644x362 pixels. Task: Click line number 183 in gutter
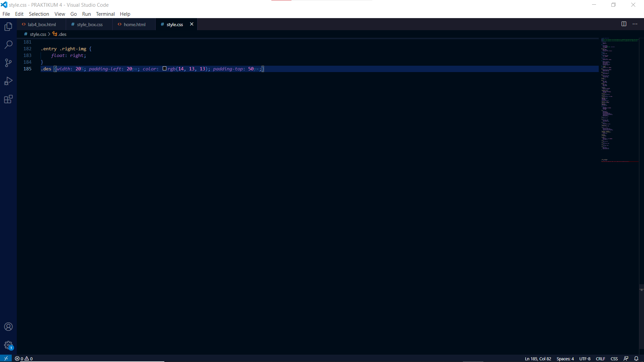pyautogui.click(x=28, y=55)
